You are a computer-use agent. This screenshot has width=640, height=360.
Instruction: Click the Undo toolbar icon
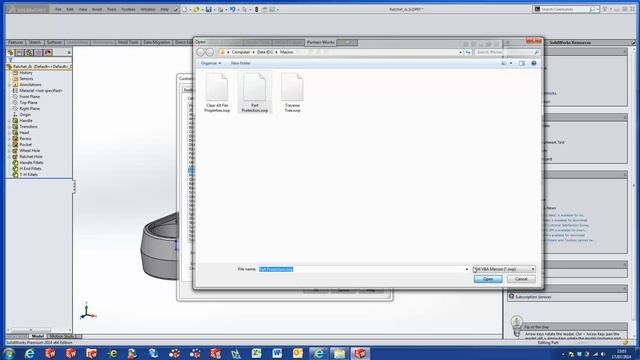pyautogui.click(x=232, y=9)
